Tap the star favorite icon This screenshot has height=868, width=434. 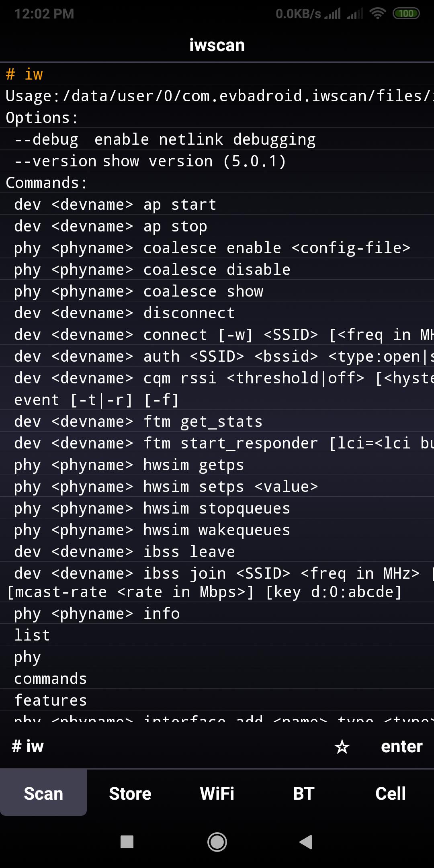(x=342, y=747)
